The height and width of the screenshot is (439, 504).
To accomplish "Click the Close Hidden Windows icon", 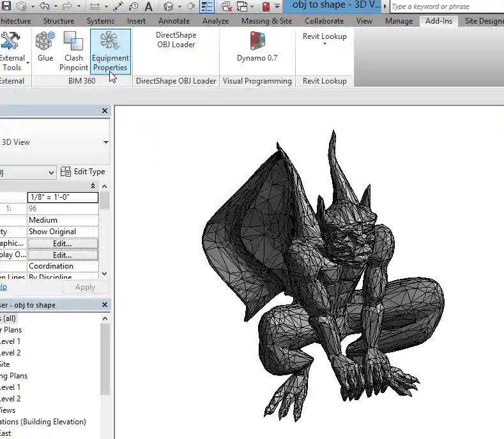I will (226, 7).
